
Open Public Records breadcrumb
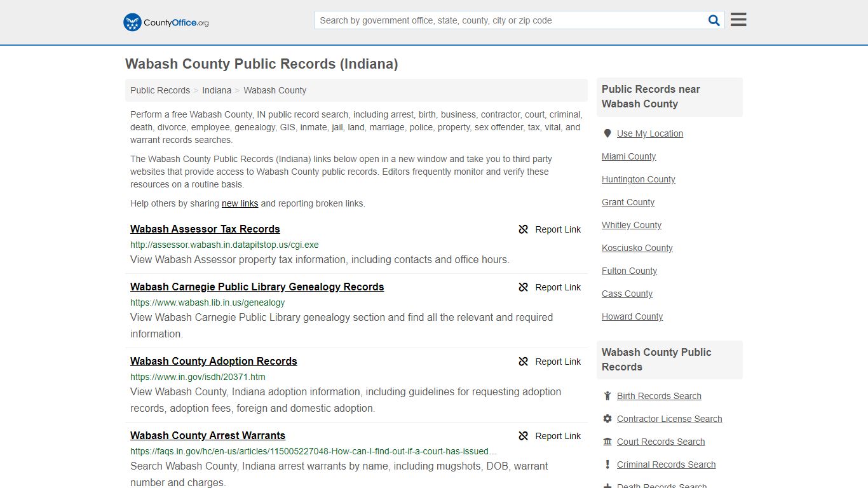[160, 90]
